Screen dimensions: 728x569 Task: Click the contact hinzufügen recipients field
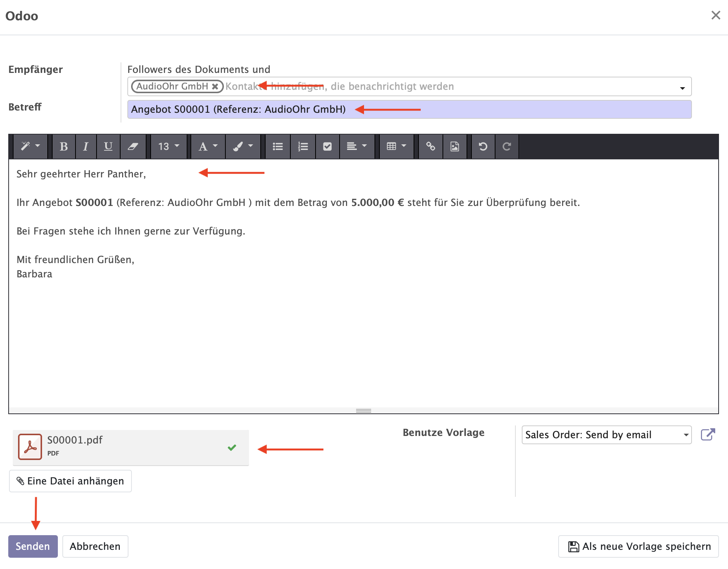[x=409, y=86]
